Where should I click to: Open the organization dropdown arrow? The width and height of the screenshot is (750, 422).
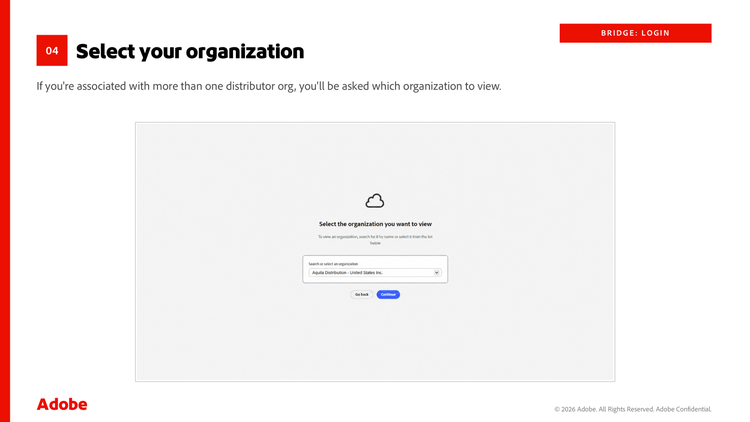pos(436,273)
